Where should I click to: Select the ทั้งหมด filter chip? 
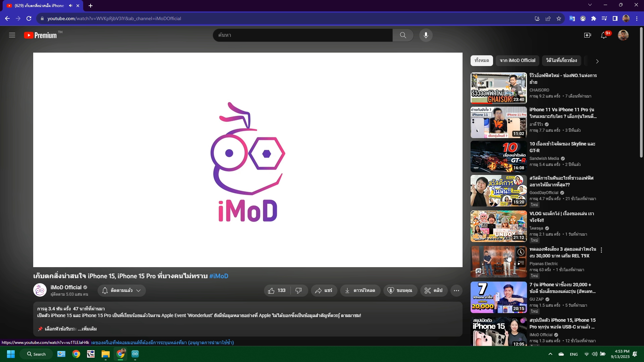click(482, 60)
